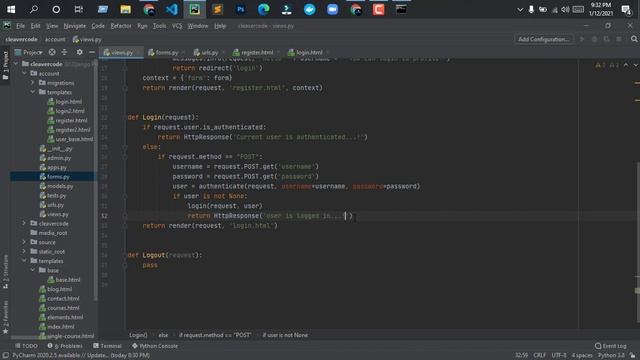Open Windows search from taskbar
Viewport: 640px width, 360px height.
point(34,9)
